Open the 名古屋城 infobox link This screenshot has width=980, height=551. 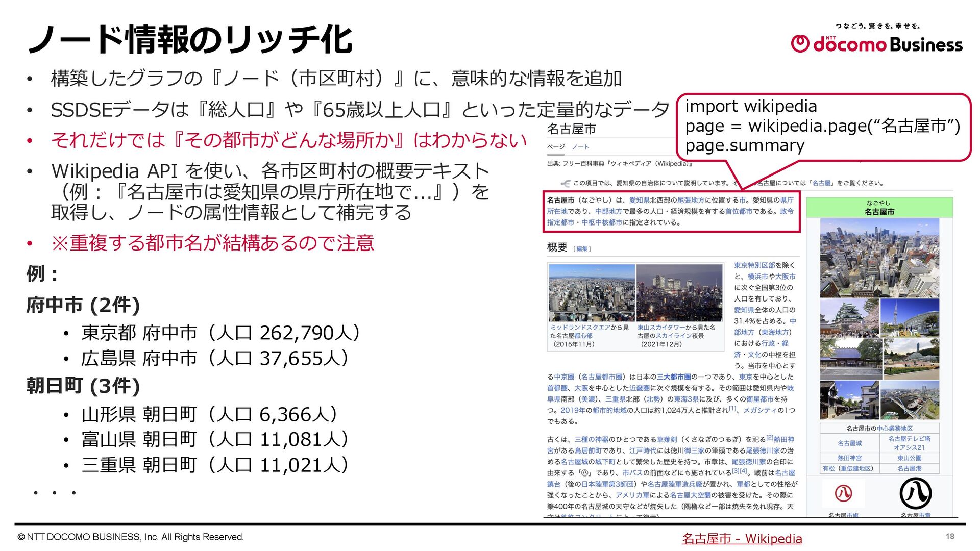(x=849, y=443)
